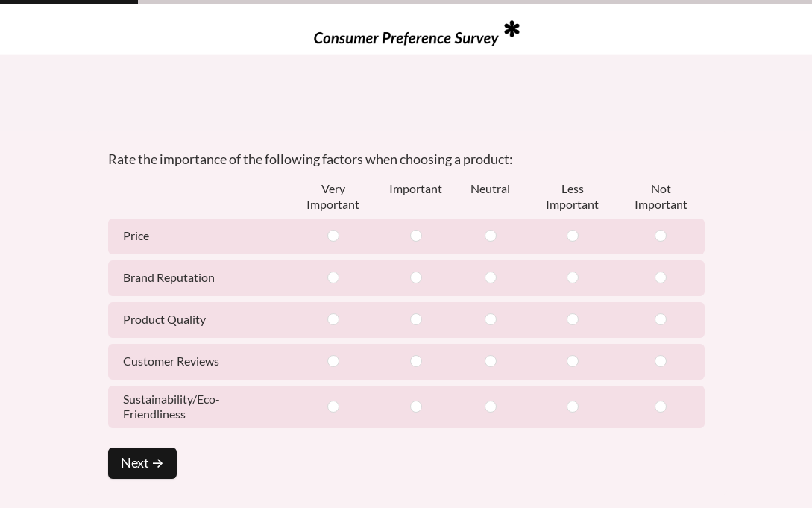Select Important for Customer Reviews
Viewport: 812px width, 508px height.
[416, 361]
